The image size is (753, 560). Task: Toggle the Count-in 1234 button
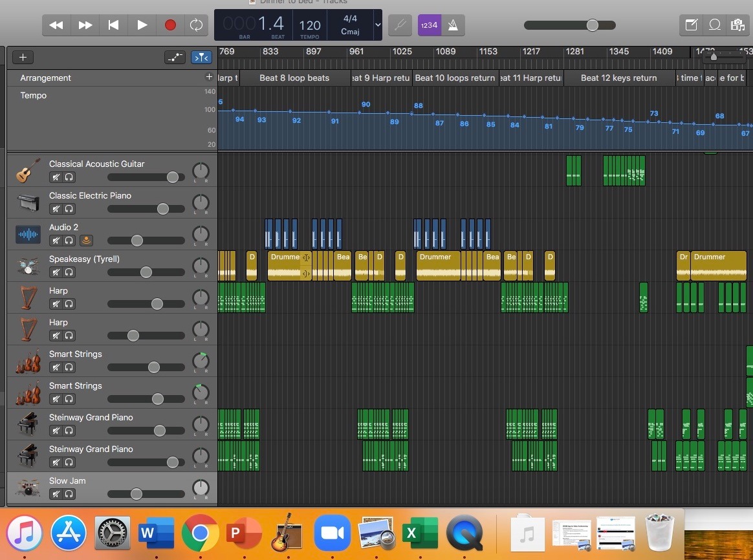pos(429,25)
